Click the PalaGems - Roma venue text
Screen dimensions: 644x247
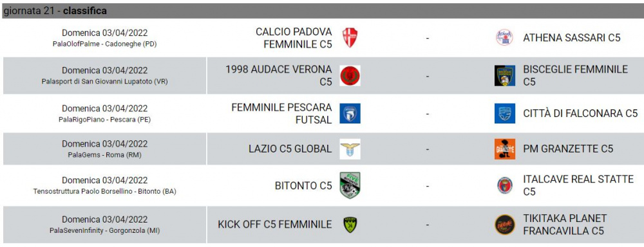point(105,154)
